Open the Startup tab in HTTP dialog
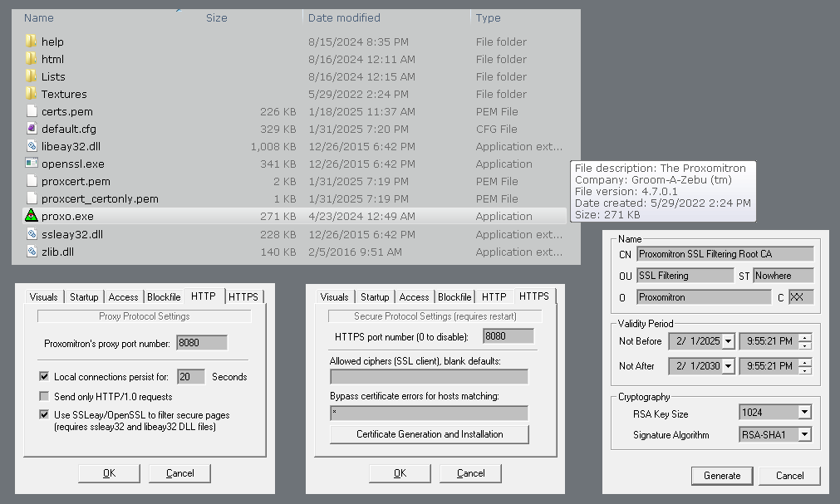The width and height of the screenshot is (840, 504). (x=84, y=297)
